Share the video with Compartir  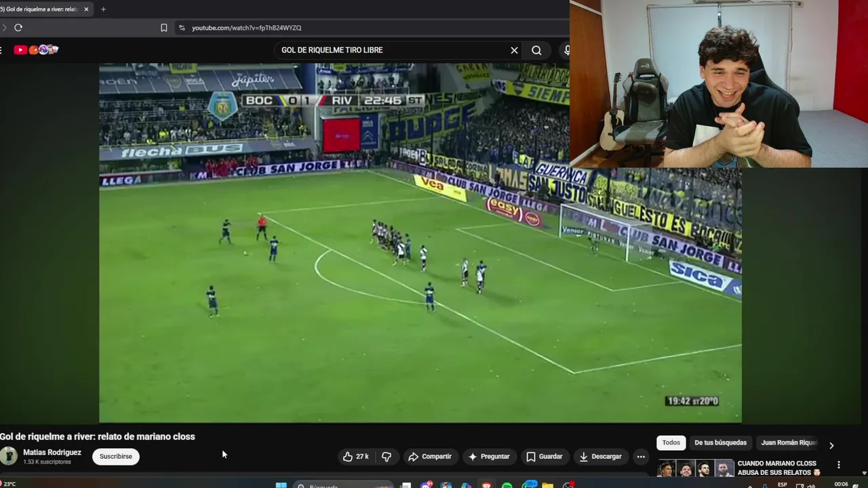coord(430,457)
